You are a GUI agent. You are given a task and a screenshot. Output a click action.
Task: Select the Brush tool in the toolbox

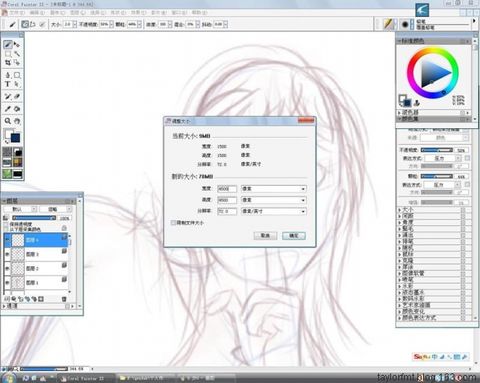8,44
